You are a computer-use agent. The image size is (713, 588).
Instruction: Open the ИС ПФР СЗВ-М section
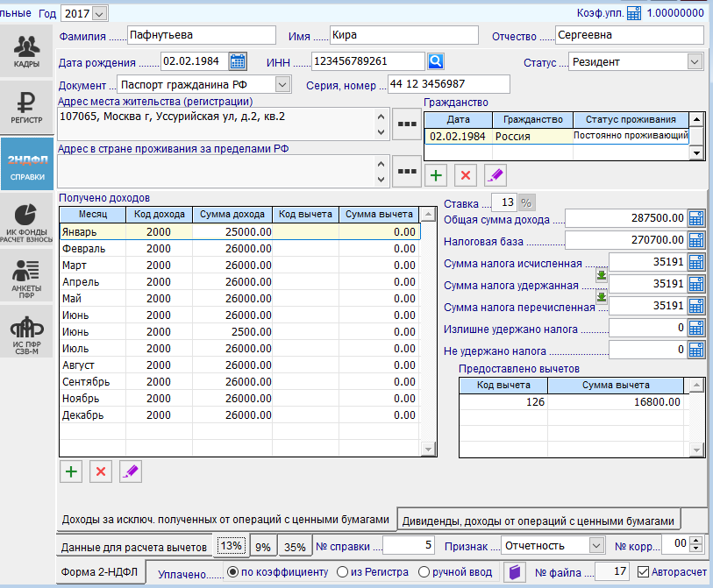click(x=26, y=332)
